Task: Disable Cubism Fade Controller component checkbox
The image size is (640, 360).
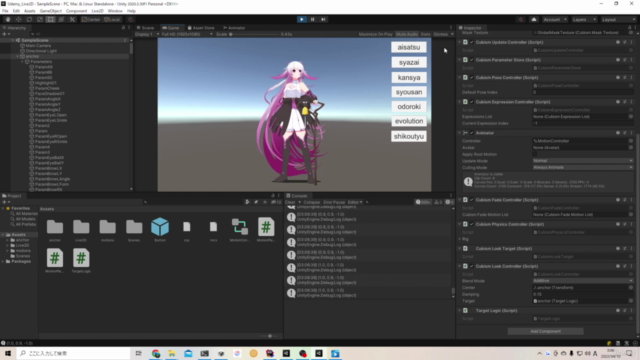Action: (472, 200)
